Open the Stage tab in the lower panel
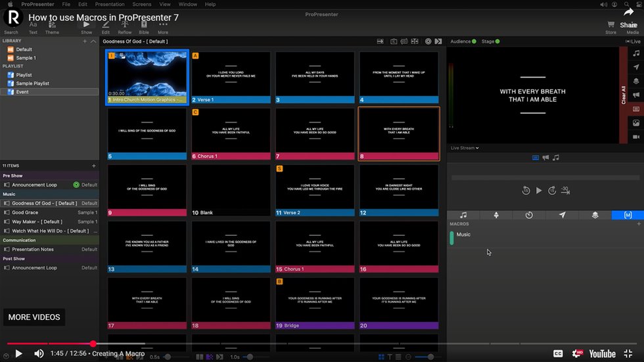The width and height of the screenshot is (644, 362). 496,215
